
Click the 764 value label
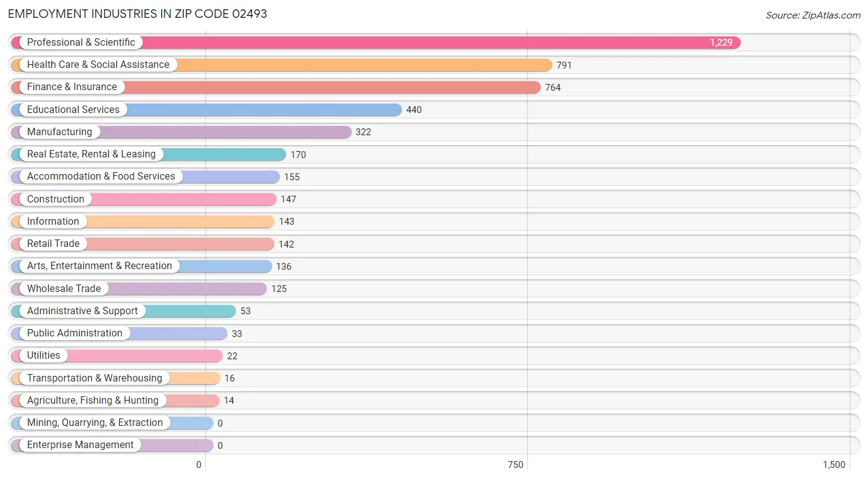(553, 88)
